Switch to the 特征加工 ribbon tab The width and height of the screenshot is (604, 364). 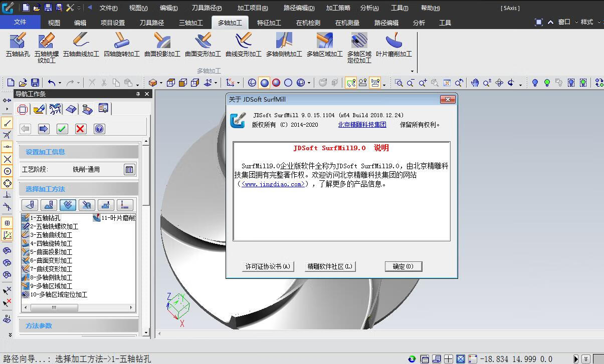pos(269,23)
